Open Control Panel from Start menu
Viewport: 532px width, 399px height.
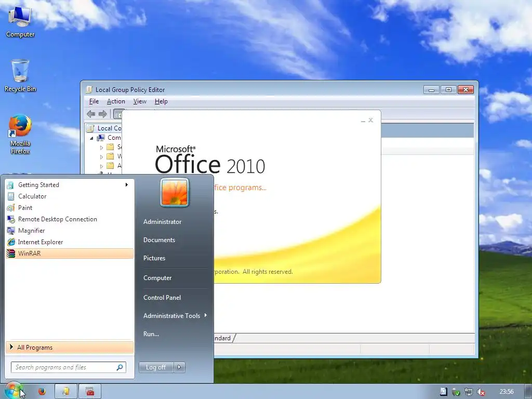pyautogui.click(x=162, y=298)
